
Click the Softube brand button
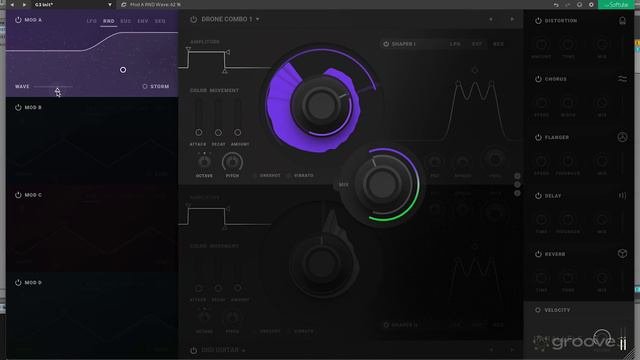coord(616,4)
